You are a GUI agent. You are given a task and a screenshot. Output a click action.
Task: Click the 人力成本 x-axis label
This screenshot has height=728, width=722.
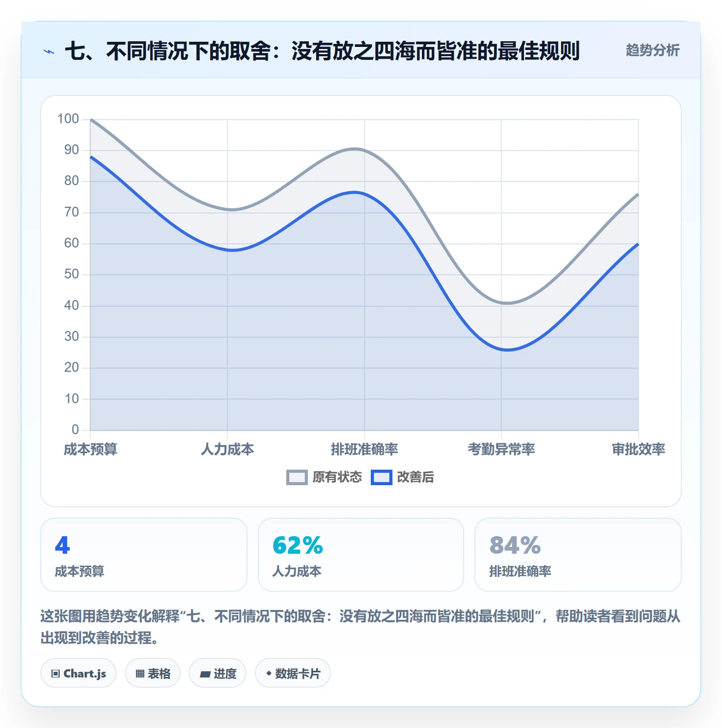click(227, 449)
